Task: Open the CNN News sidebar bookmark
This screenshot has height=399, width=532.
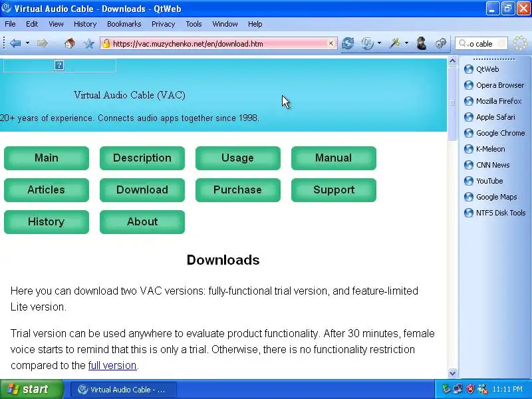Action: 487,165
